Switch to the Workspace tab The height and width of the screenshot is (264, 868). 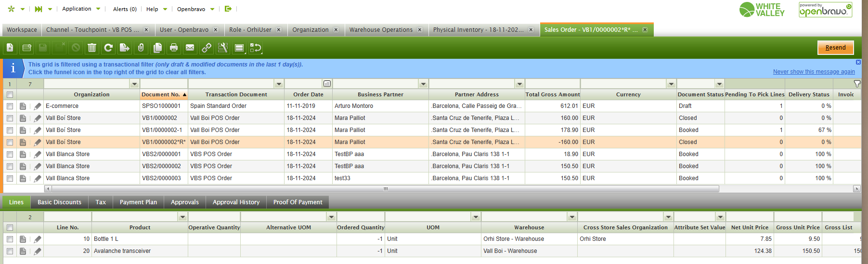click(x=22, y=30)
